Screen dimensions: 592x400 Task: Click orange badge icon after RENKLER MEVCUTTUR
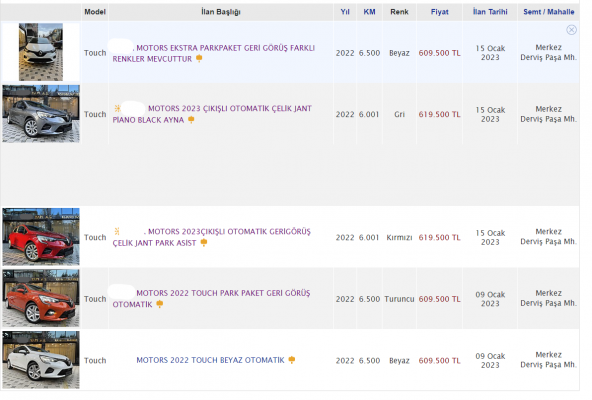(199, 59)
